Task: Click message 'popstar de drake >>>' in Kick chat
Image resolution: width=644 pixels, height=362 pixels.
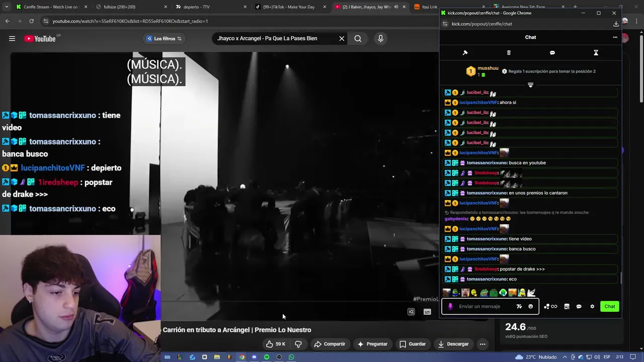Action: click(x=522, y=269)
